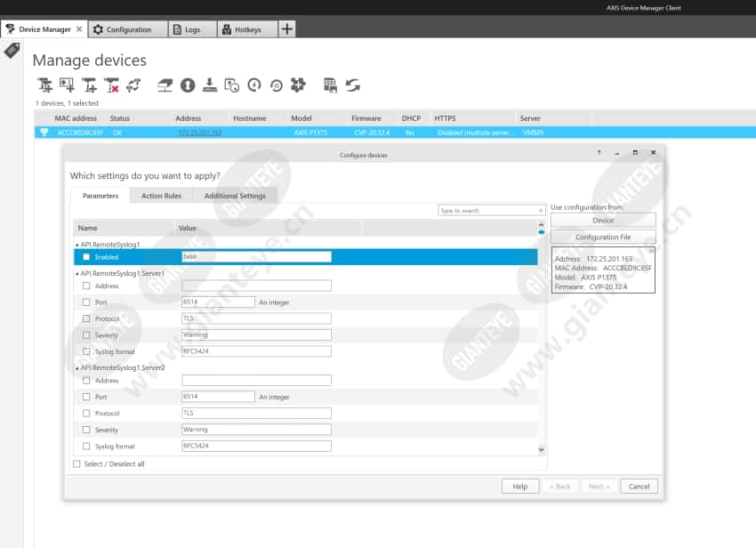
Task: Click the document with cursor icon
Action: pos(232,85)
